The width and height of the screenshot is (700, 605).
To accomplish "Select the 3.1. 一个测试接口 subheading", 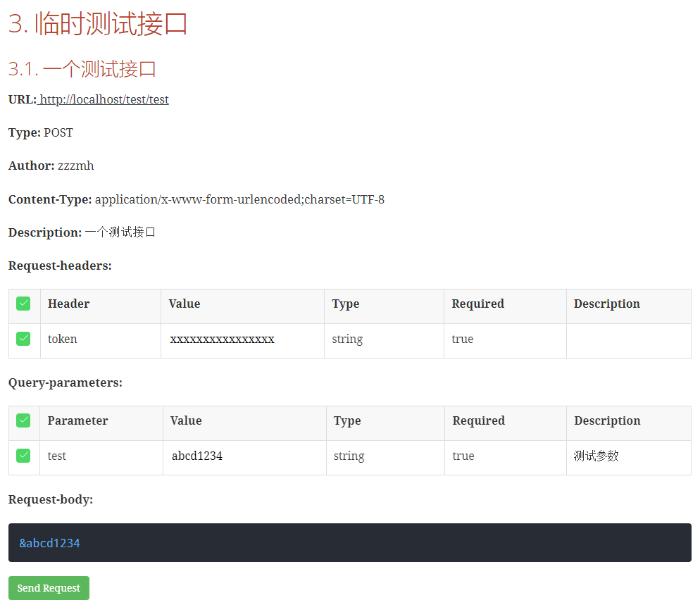I will [82, 69].
